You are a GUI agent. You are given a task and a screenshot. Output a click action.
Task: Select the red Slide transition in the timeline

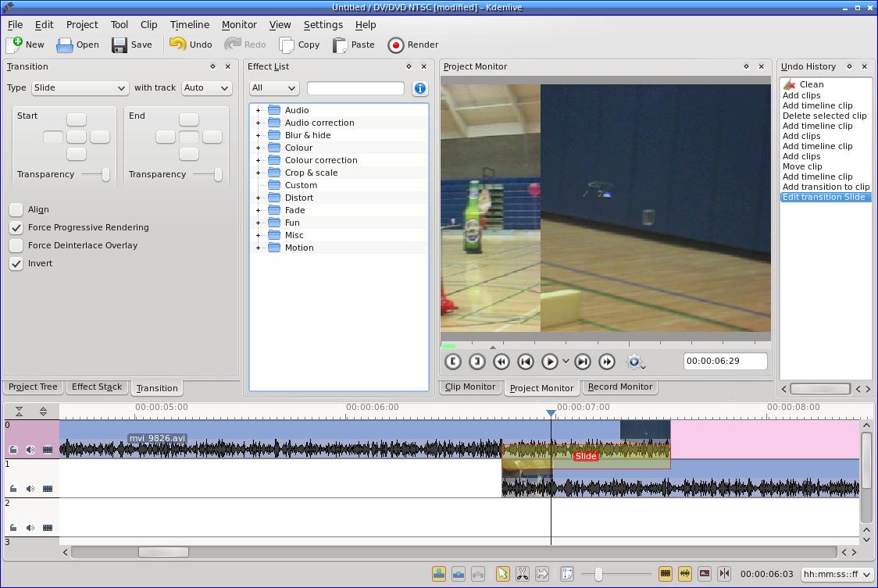586,456
